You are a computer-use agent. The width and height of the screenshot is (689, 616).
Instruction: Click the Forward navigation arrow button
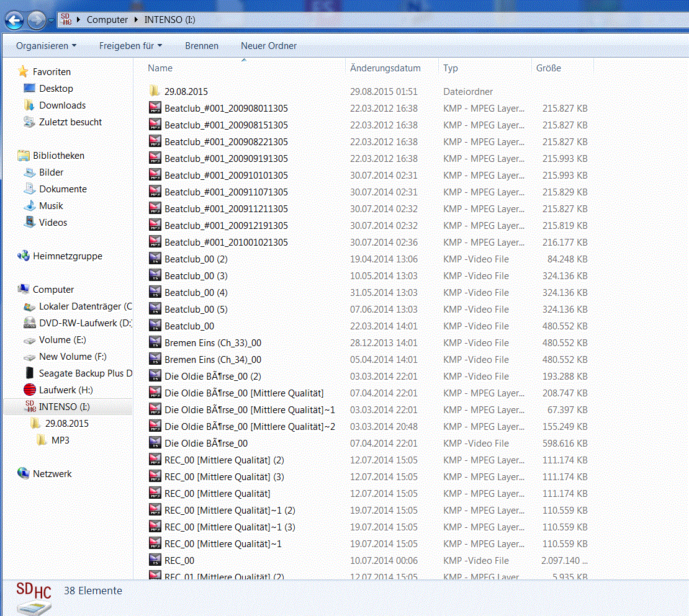coord(37,20)
